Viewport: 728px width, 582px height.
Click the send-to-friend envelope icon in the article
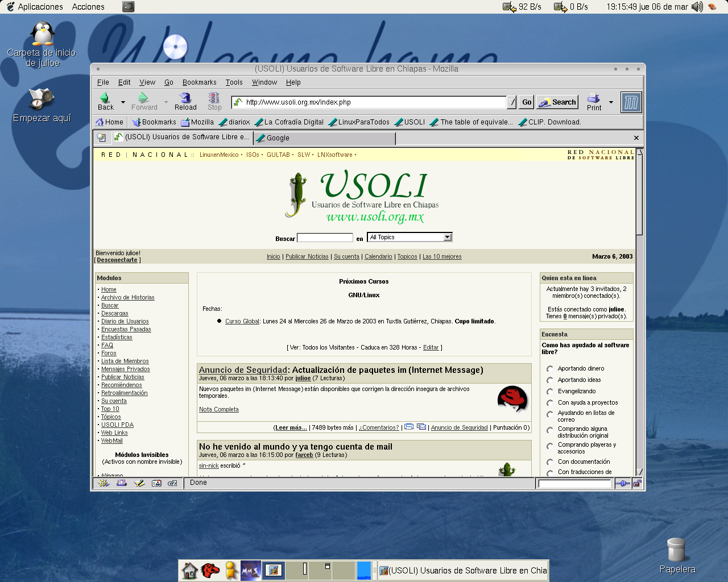(x=421, y=427)
